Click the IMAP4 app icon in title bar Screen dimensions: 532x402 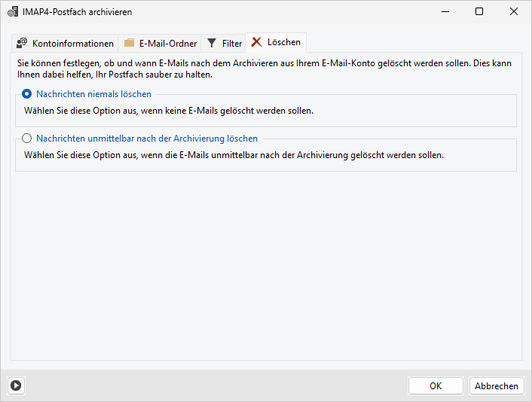click(13, 12)
